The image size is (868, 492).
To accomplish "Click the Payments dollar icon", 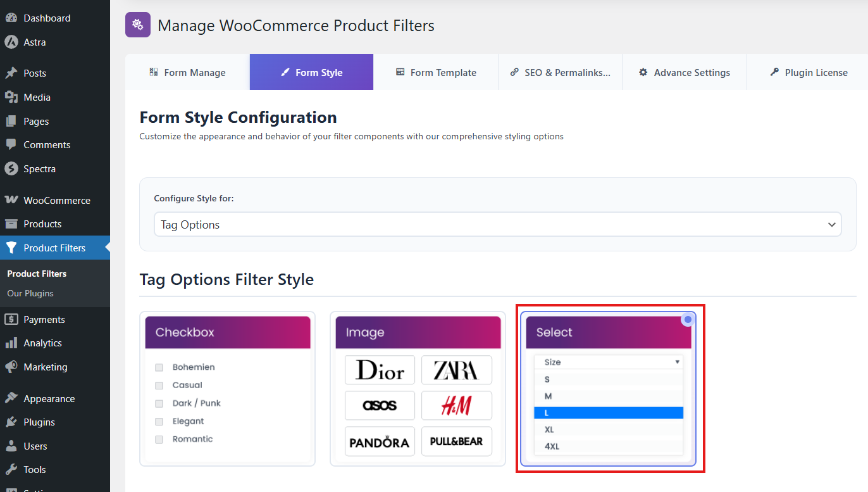I will 11,320.
